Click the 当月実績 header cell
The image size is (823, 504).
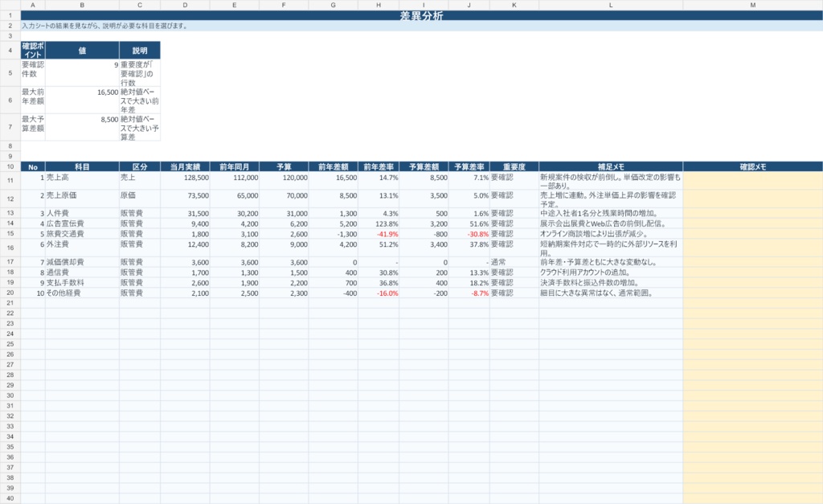point(185,167)
